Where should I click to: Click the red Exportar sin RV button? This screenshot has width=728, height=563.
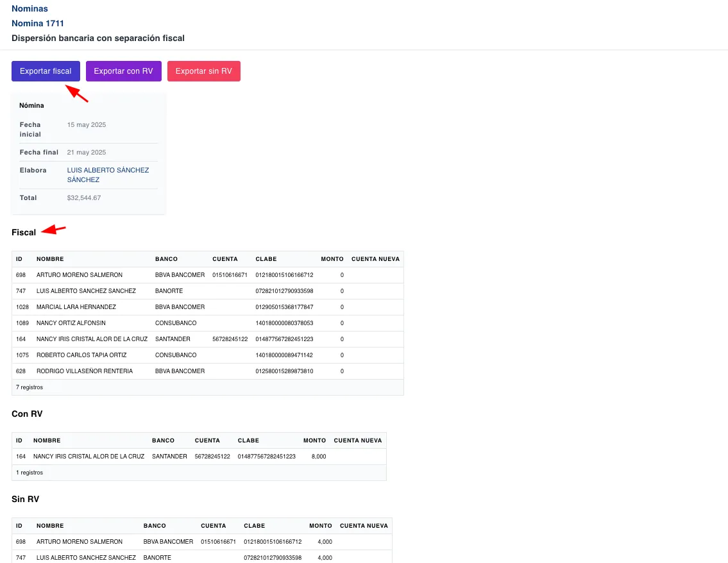point(203,71)
